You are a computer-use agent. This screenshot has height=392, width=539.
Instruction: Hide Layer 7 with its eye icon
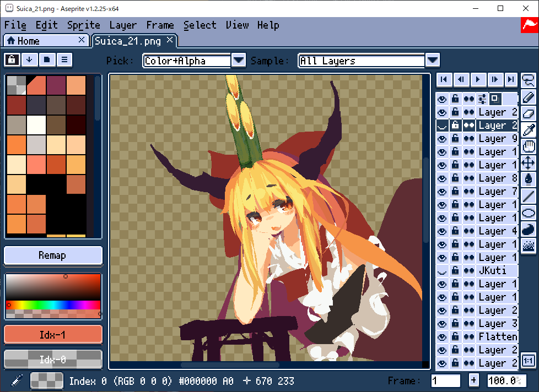click(442, 192)
